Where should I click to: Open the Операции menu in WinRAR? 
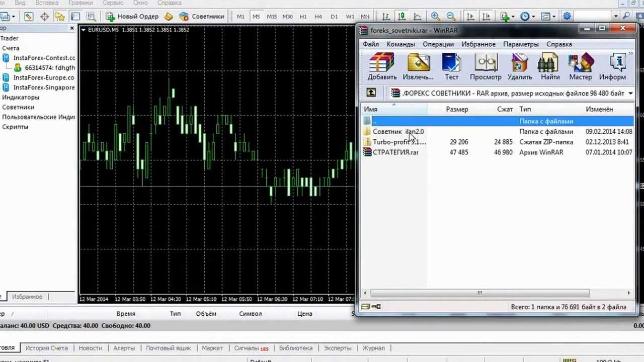(x=438, y=44)
